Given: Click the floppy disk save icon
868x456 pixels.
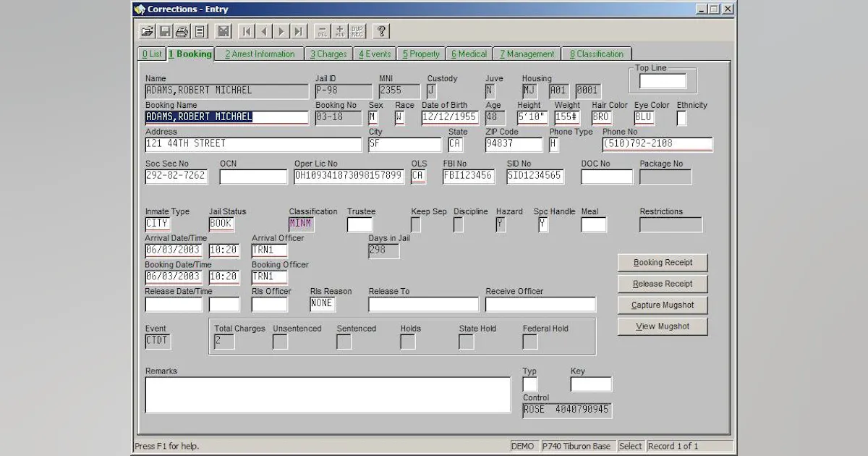Looking at the screenshot, I should tap(165, 31).
